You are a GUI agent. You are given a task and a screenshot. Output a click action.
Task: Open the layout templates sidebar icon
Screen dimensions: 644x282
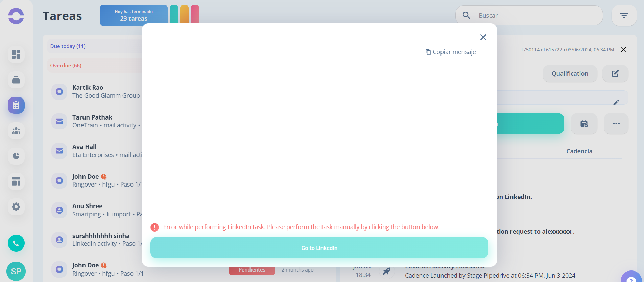16,181
